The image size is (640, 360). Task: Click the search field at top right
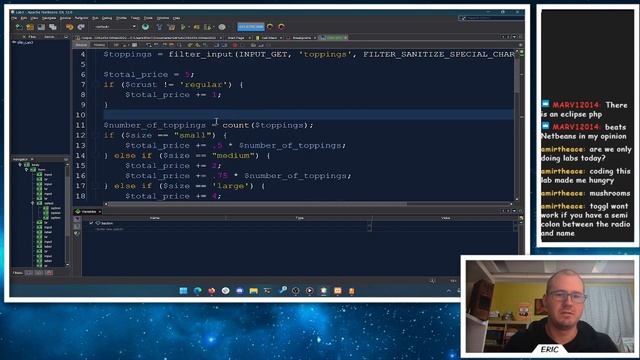click(x=491, y=18)
